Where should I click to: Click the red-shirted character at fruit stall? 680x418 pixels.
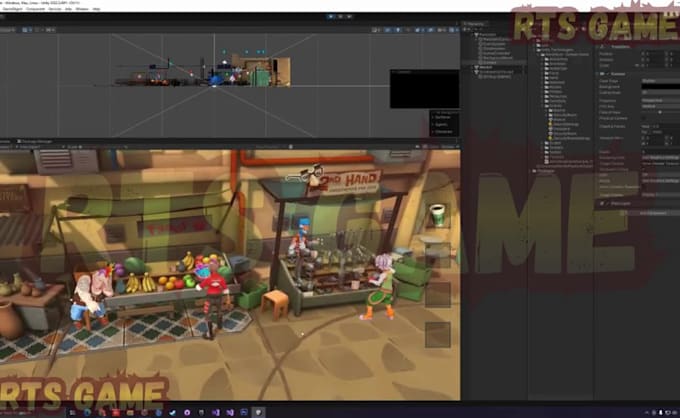click(214, 299)
